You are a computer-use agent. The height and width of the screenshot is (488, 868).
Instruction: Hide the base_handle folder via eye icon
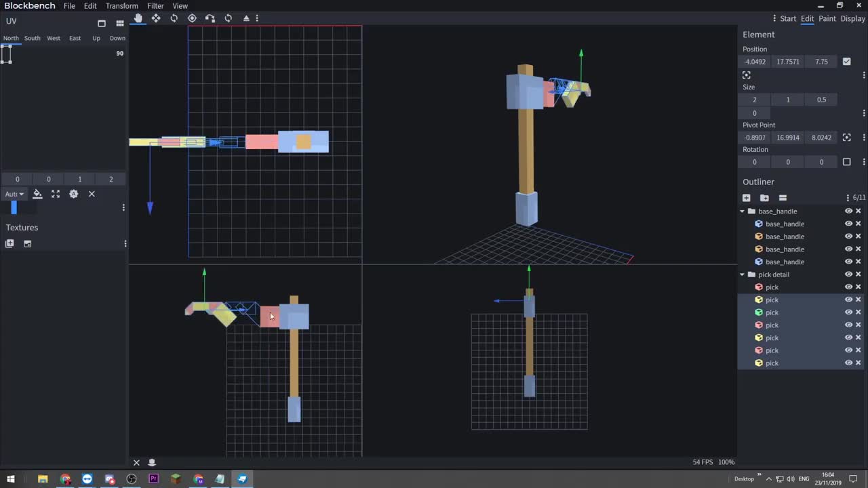848,211
